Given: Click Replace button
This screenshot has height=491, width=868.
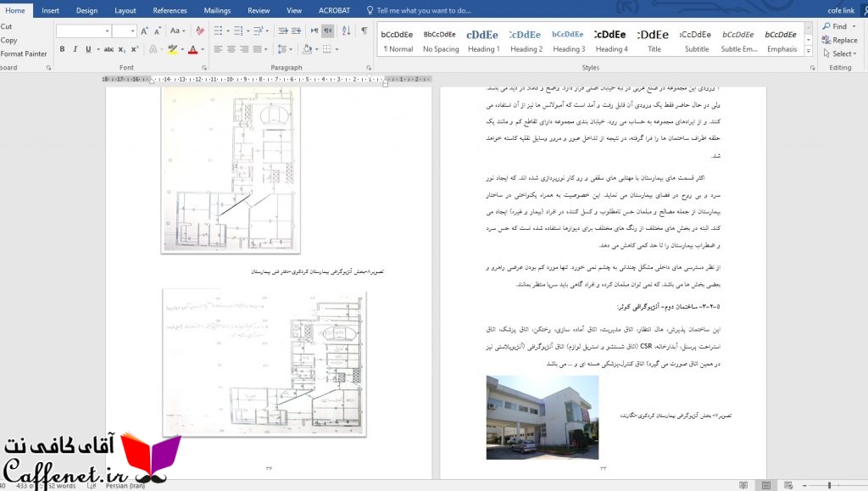Looking at the screenshot, I should pos(839,40).
